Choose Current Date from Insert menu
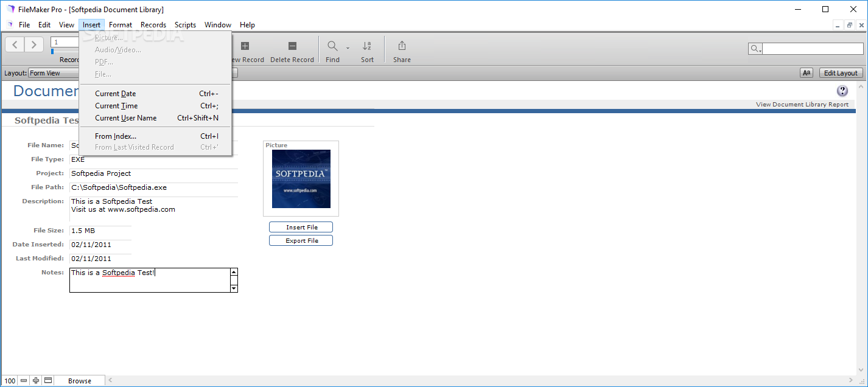Viewport: 868px width, 387px height. coord(155,94)
